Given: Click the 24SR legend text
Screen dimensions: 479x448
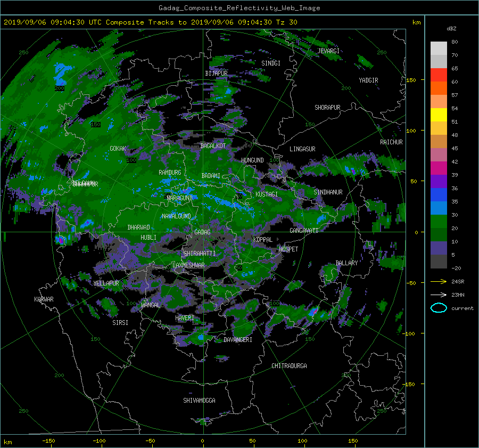Looking at the screenshot, I should [458, 282].
